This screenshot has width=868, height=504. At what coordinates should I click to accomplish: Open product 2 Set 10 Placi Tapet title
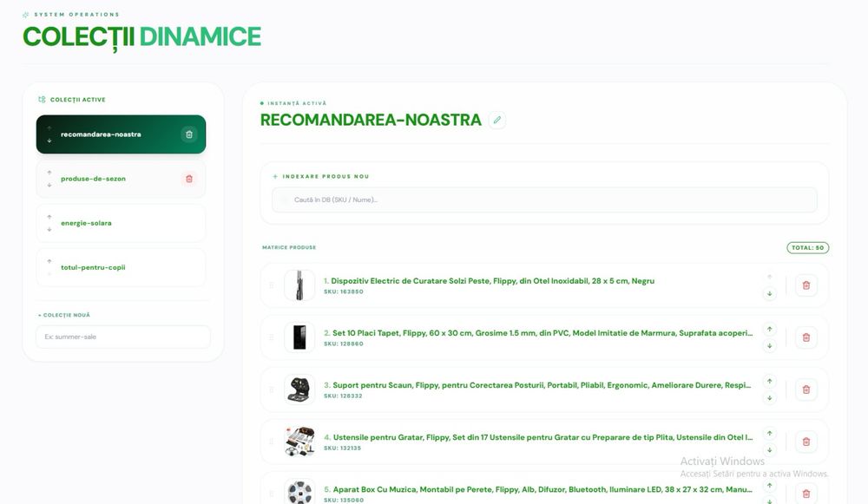[x=538, y=333]
